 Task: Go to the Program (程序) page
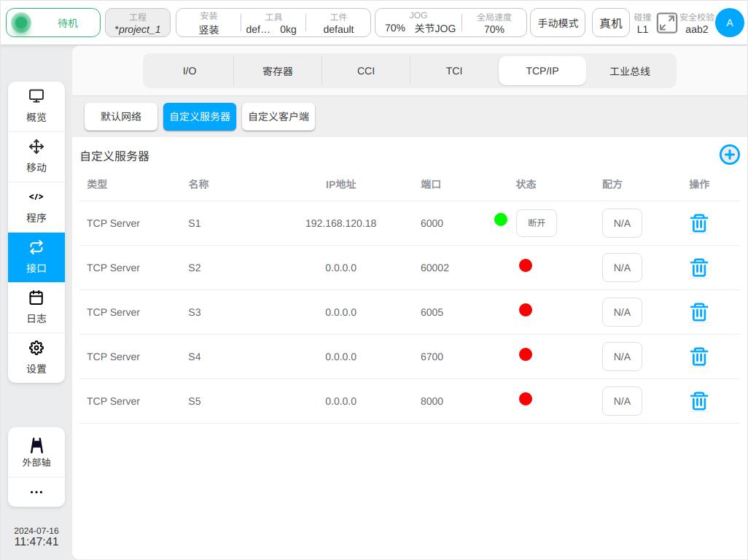click(x=36, y=207)
